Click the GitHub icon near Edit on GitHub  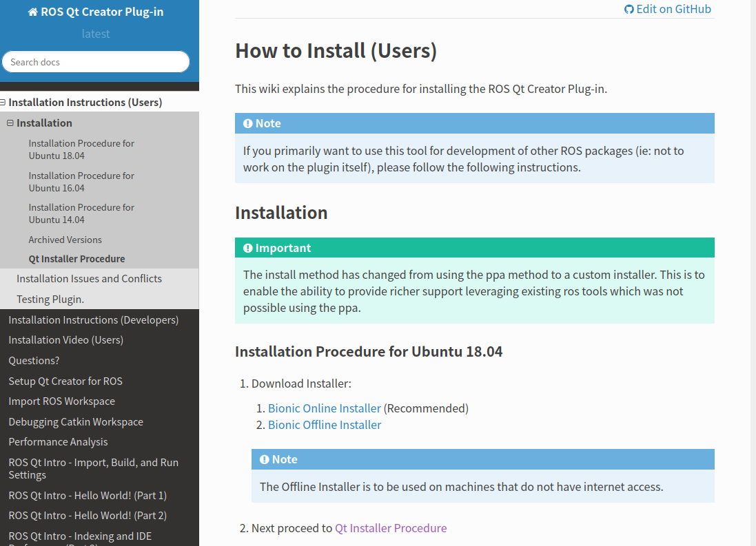pos(629,9)
